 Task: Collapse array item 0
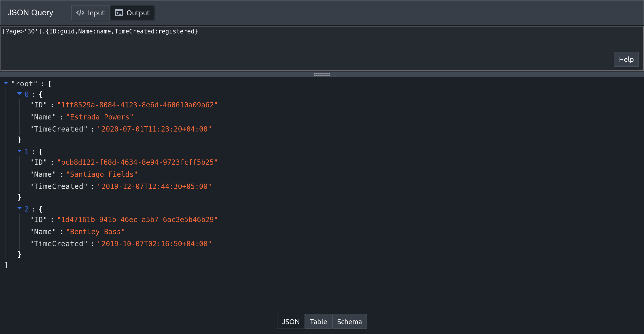tap(20, 94)
